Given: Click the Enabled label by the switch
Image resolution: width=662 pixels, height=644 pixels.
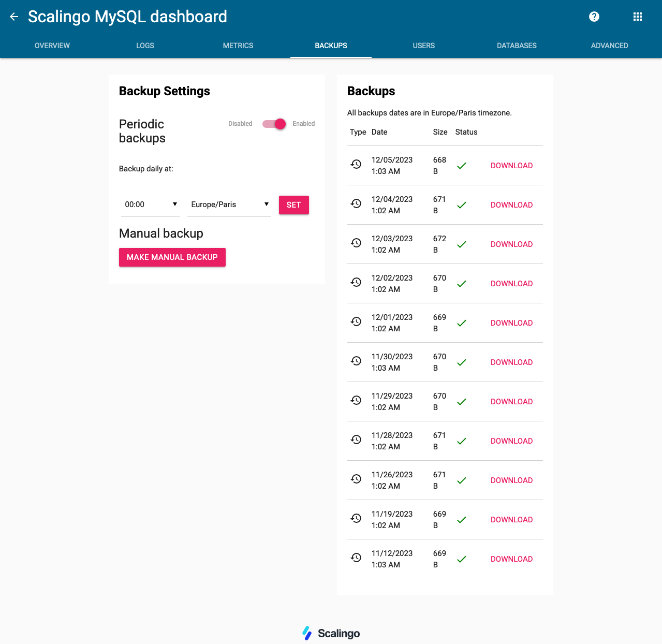Looking at the screenshot, I should (x=303, y=124).
